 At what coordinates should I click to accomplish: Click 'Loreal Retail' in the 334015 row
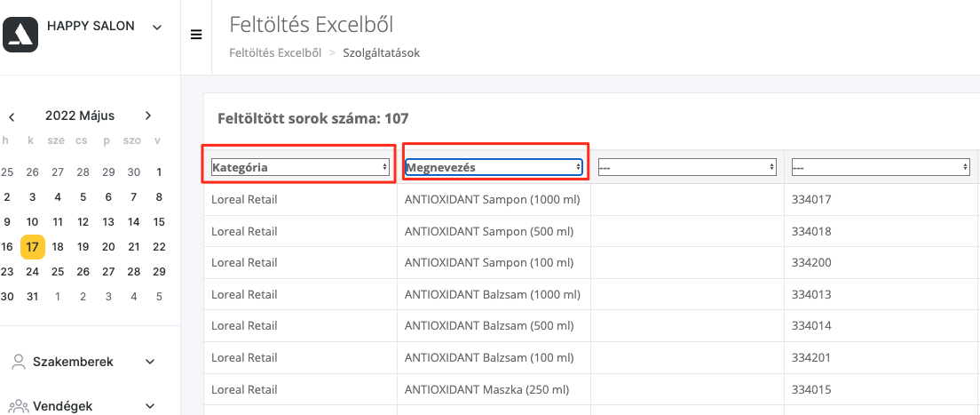[244, 389]
